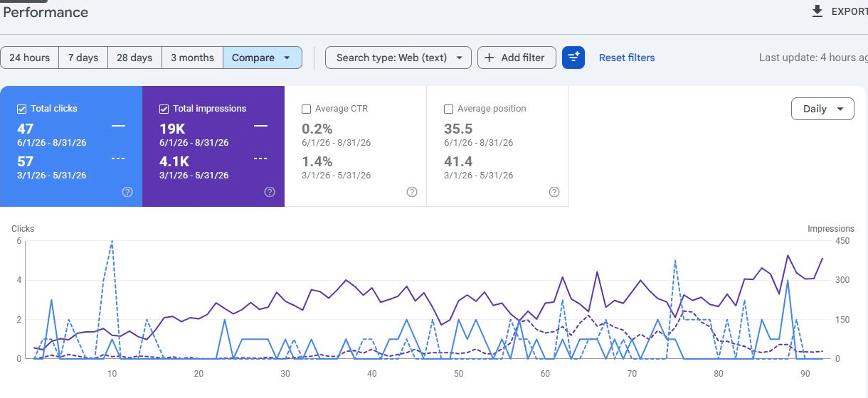This screenshot has width=868, height=398.
Task: Click the Performance page heading
Action: (46, 12)
